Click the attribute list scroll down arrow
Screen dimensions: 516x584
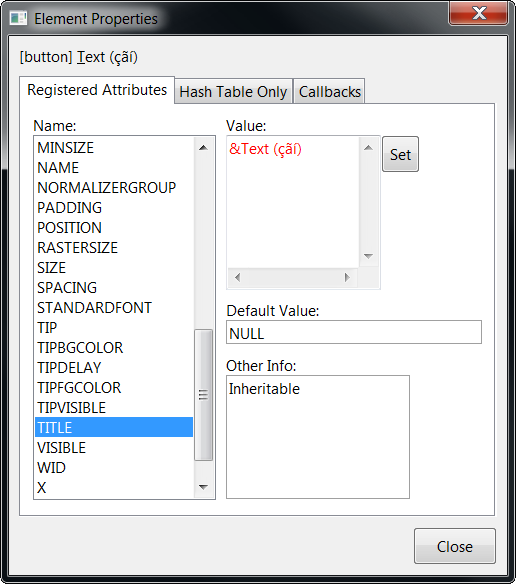[203, 487]
